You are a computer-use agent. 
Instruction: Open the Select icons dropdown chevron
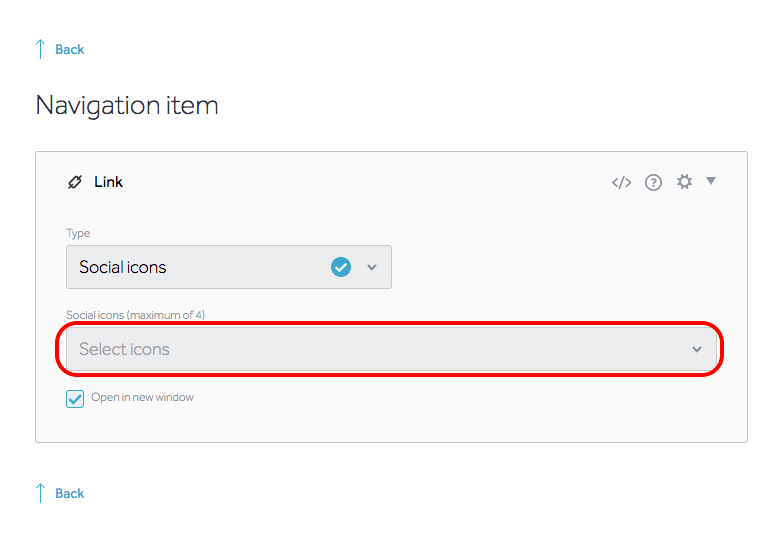[697, 349]
